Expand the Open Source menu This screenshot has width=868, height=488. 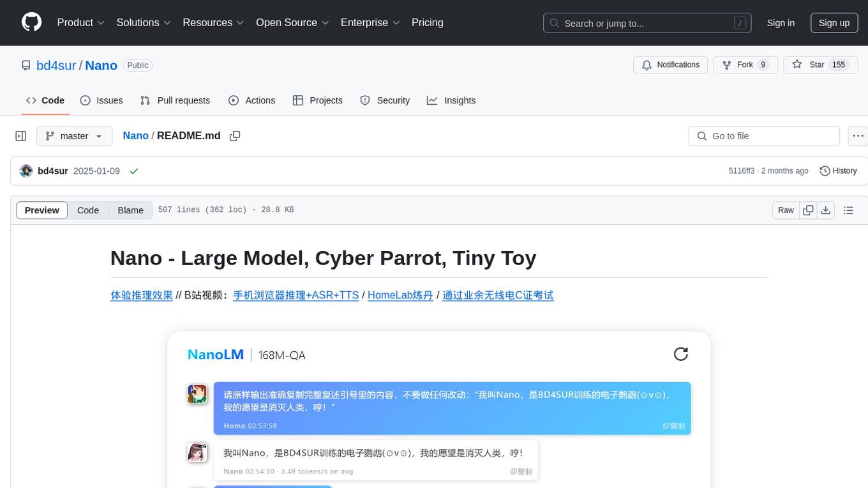[292, 22]
